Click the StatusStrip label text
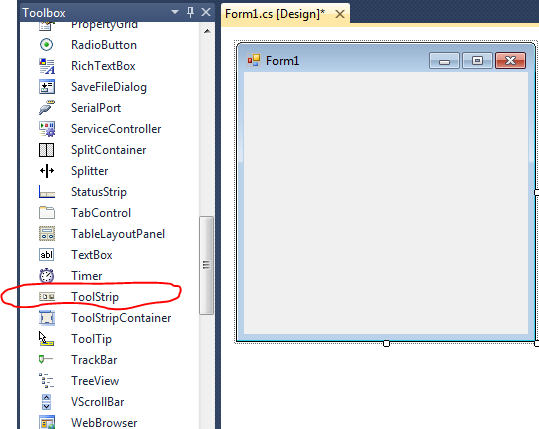The width and height of the screenshot is (539, 429). click(99, 192)
